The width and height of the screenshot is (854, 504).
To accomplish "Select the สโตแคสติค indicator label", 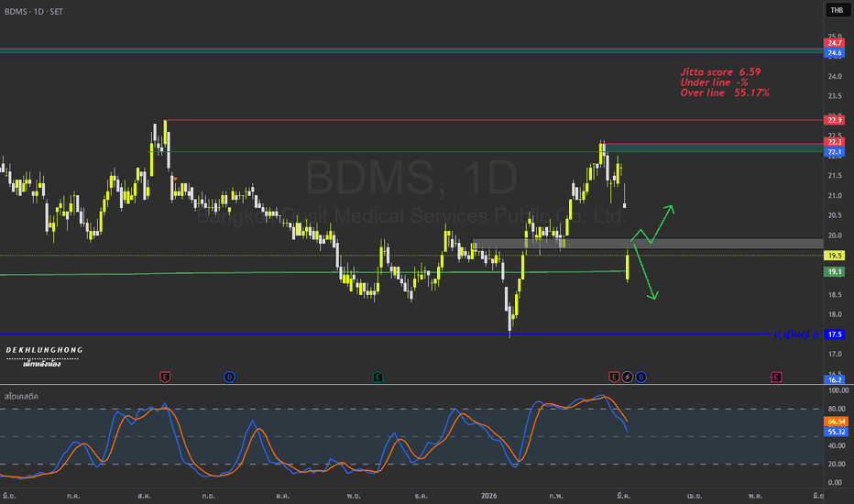I will click(x=21, y=396).
